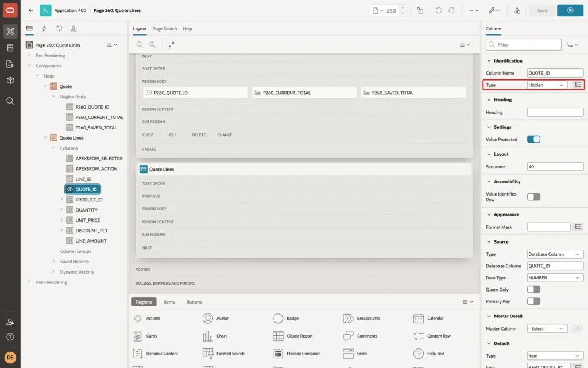Screen dimensions: 588x368
Task: Expand the Post-Rendering tree node
Action: [29, 282]
